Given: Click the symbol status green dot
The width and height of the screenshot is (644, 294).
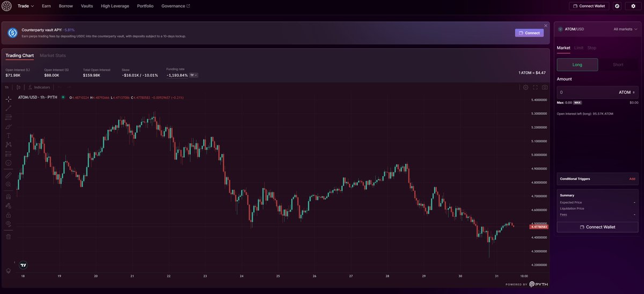Looking at the screenshot, I should click(63, 97).
